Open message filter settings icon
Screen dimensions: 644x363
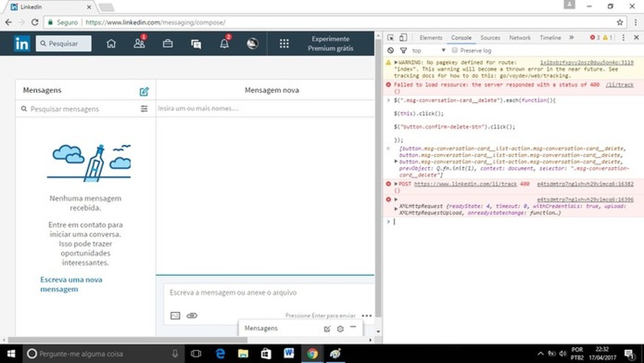point(144,109)
